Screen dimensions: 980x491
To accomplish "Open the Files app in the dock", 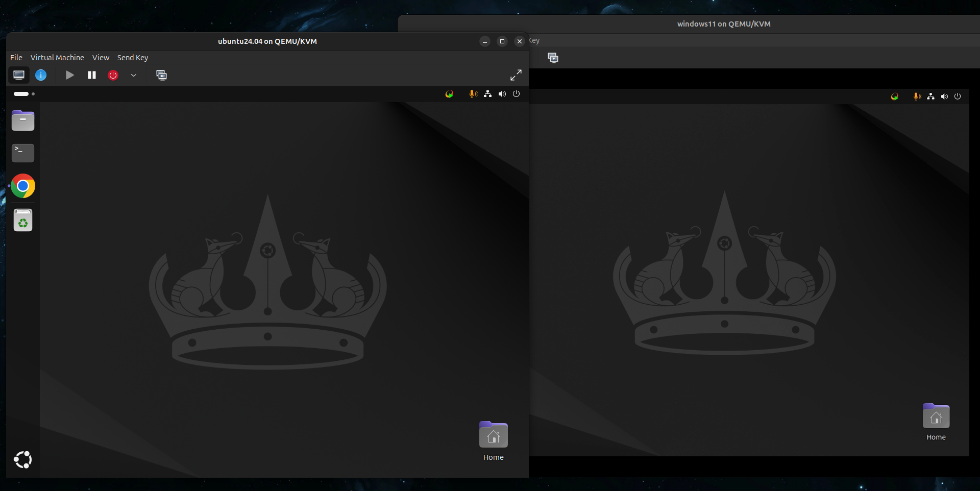I will click(22, 120).
